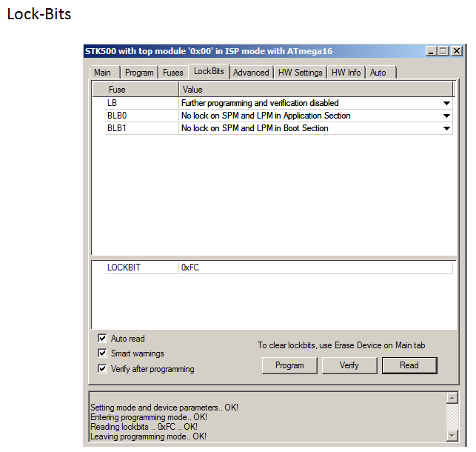476x452 pixels.
Task: Open the Advanced tab
Action: [x=252, y=73]
